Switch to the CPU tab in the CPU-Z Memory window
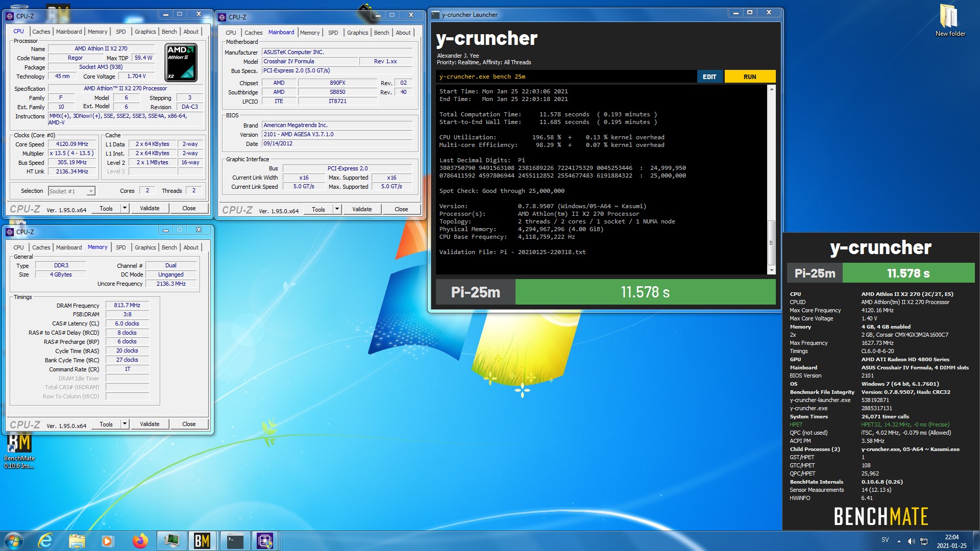 [x=18, y=247]
